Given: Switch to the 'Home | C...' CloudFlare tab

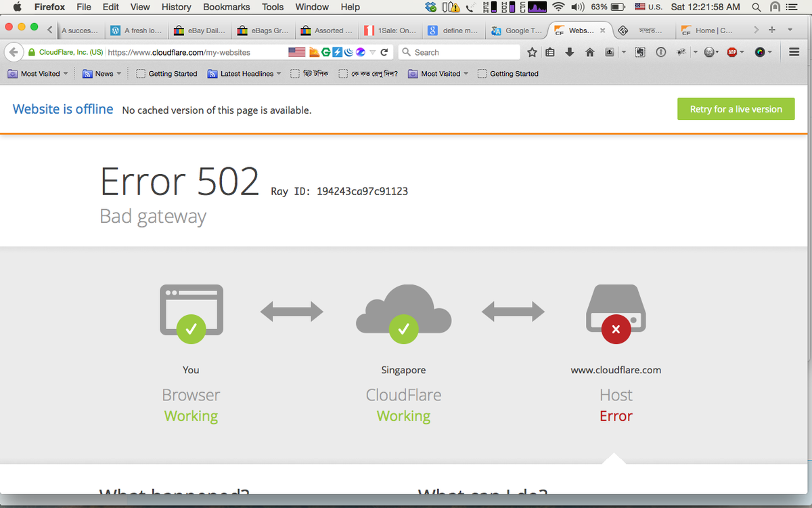Looking at the screenshot, I should (708, 30).
